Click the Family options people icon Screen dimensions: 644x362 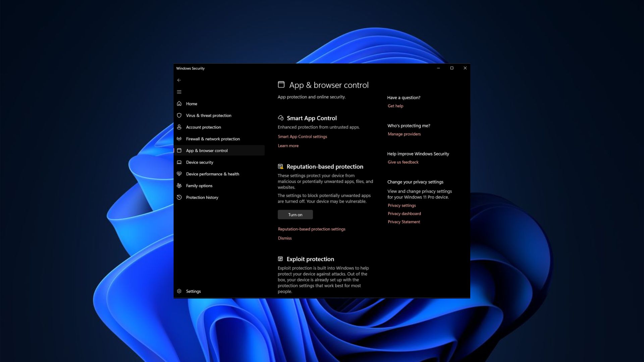click(x=179, y=186)
